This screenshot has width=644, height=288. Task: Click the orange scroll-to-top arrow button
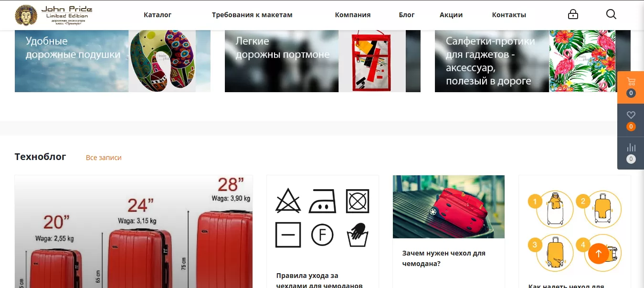(599, 254)
